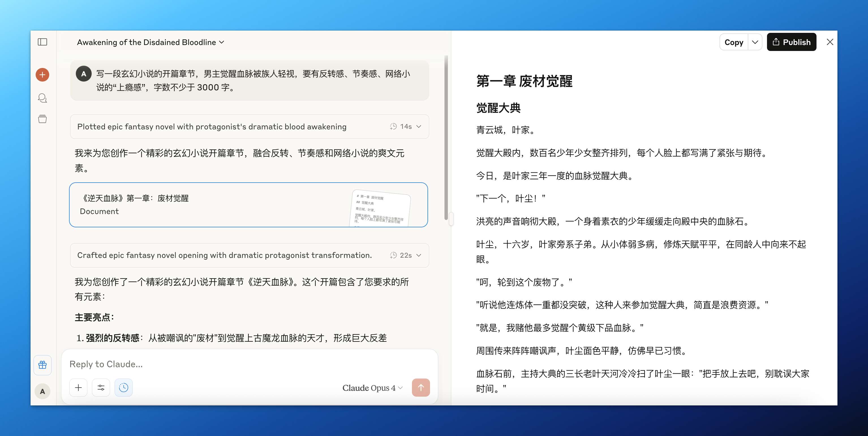Toggle the sidebar panel icon
This screenshot has width=868, height=436.
[x=42, y=42]
